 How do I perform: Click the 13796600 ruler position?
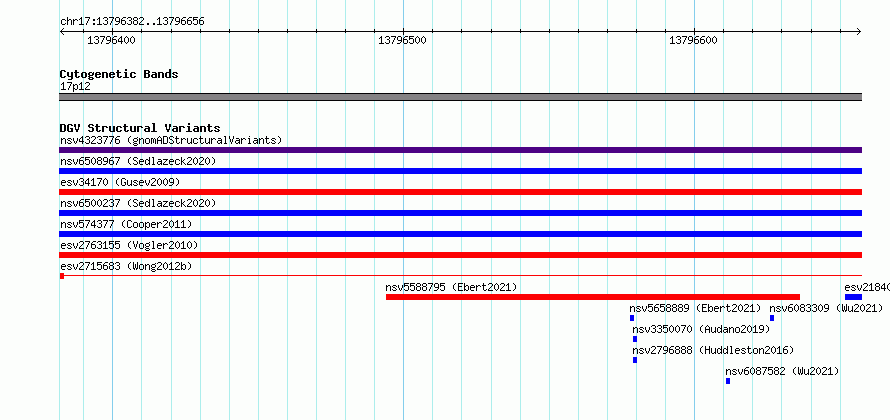694,40
